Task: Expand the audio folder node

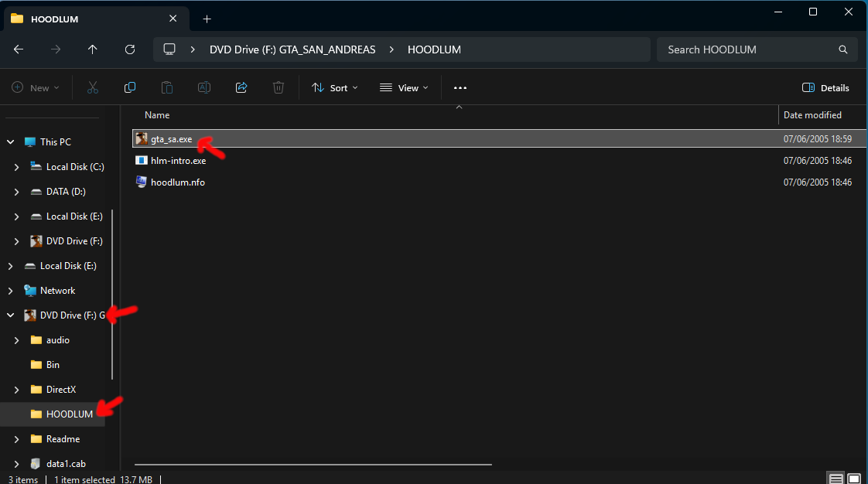Action: (16, 340)
